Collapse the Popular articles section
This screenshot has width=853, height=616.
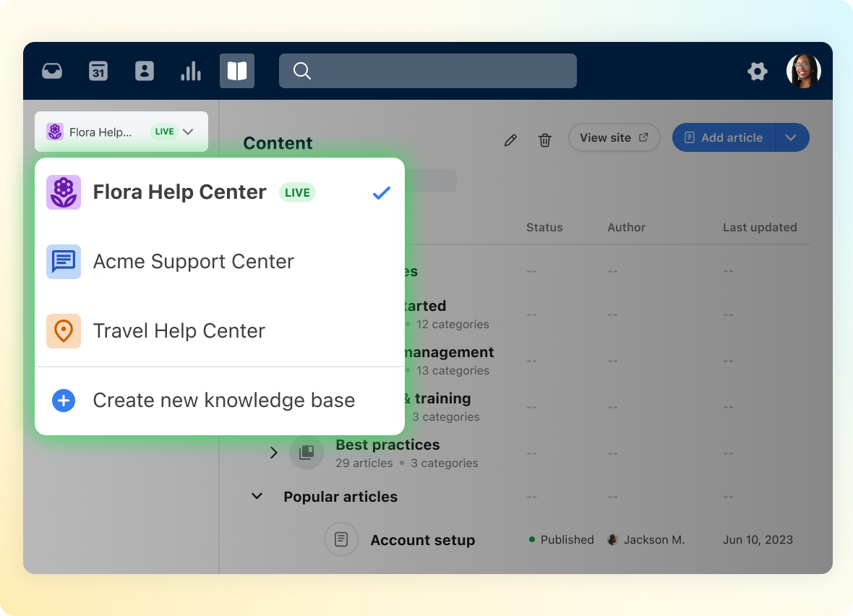click(257, 497)
